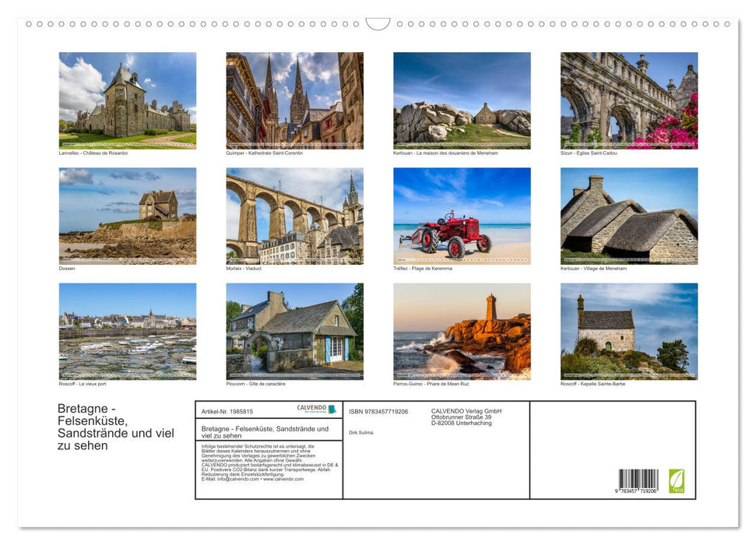Click the Roscoff Le vieux port thumbnail

[x=127, y=331]
